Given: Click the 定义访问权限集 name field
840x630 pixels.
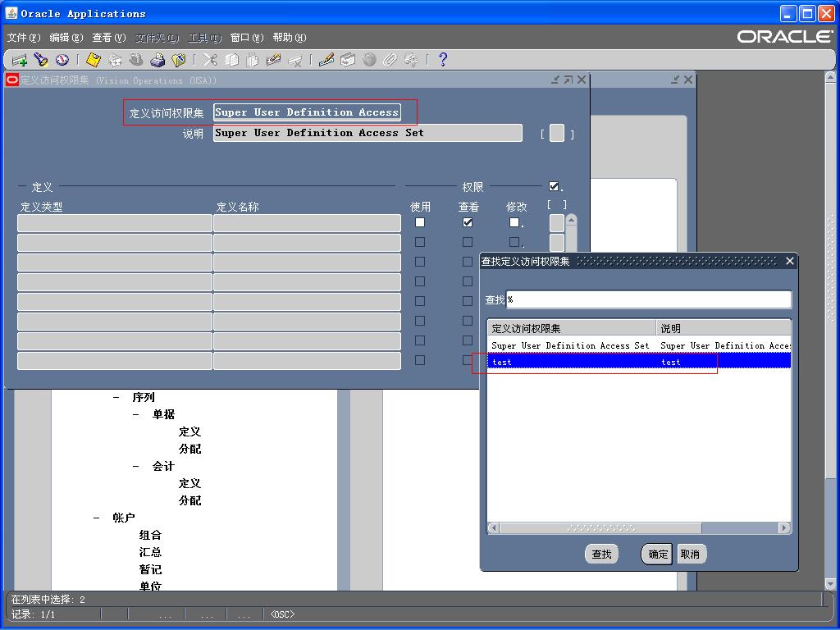Looking at the screenshot, I should 307,112.
